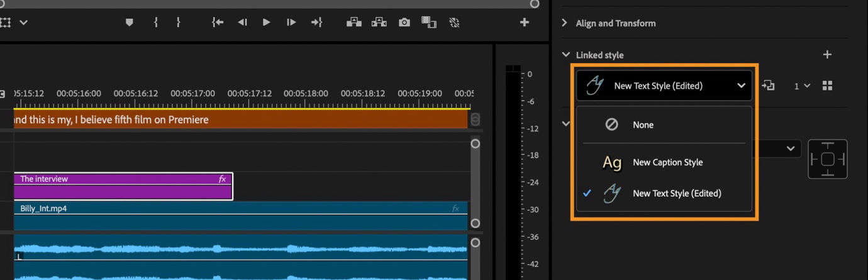Export a frame with the camera icon
The width and height of the screenshot is (868, 280).
pyautogui.click(x=404, y=23)
